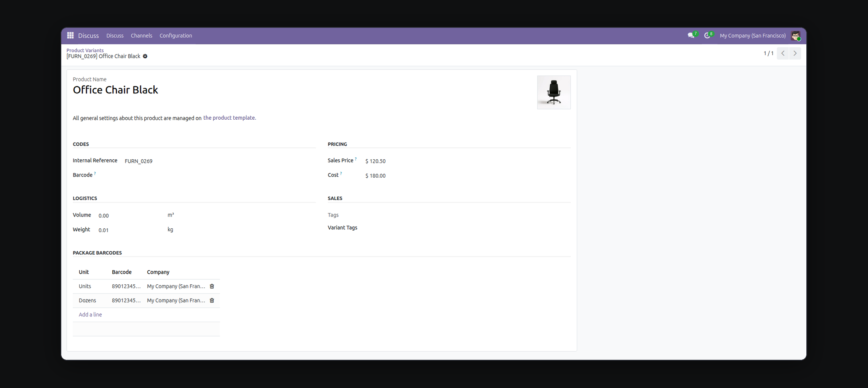This screenshot has height=388, width=868.
Task: Click company cell in Dozens row
Action: (176, 300)
